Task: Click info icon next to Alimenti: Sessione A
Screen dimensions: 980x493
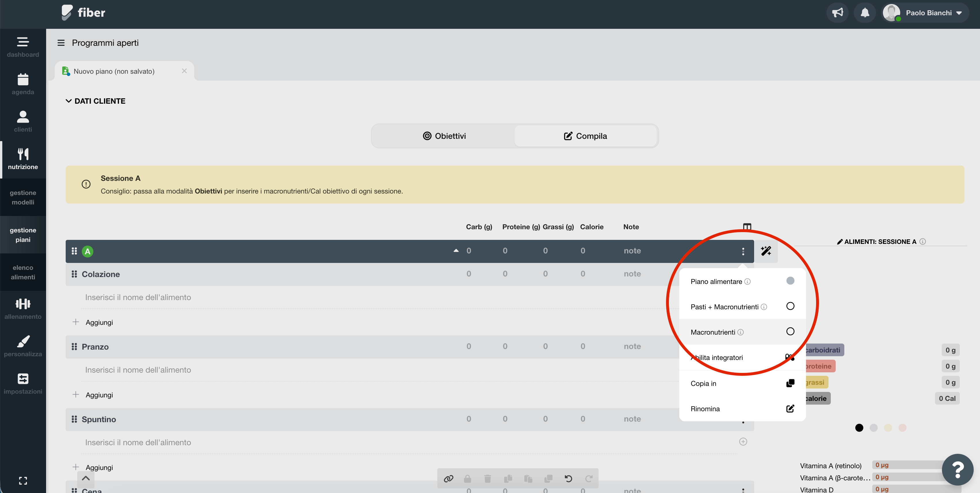Action: (x=923, y=242)
